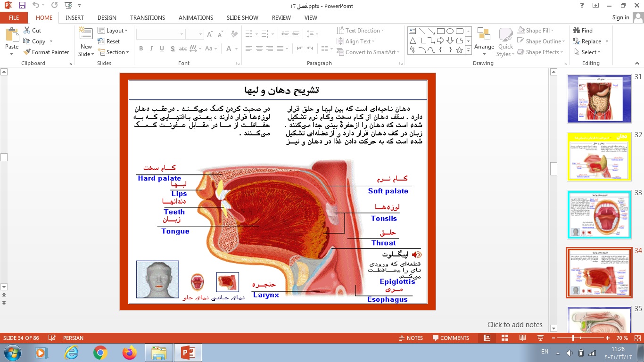Expand the slide Layout dropdown
The image size is (644, 362).
tap(113, 31)
